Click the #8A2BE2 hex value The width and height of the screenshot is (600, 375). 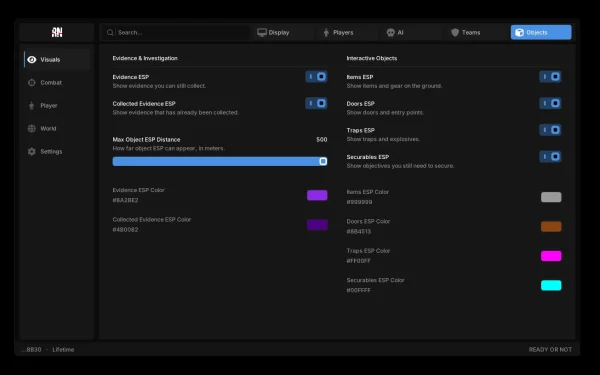coord(126,200)
